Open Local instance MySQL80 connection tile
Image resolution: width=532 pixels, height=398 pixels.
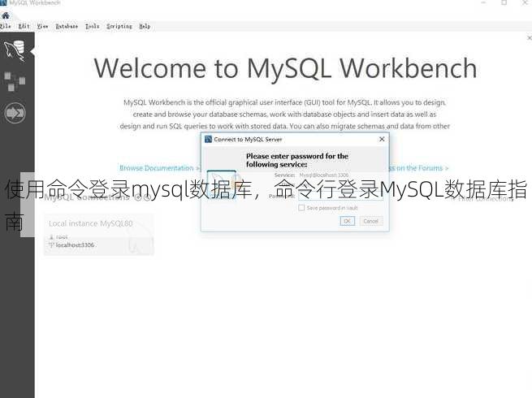point(99,234)
